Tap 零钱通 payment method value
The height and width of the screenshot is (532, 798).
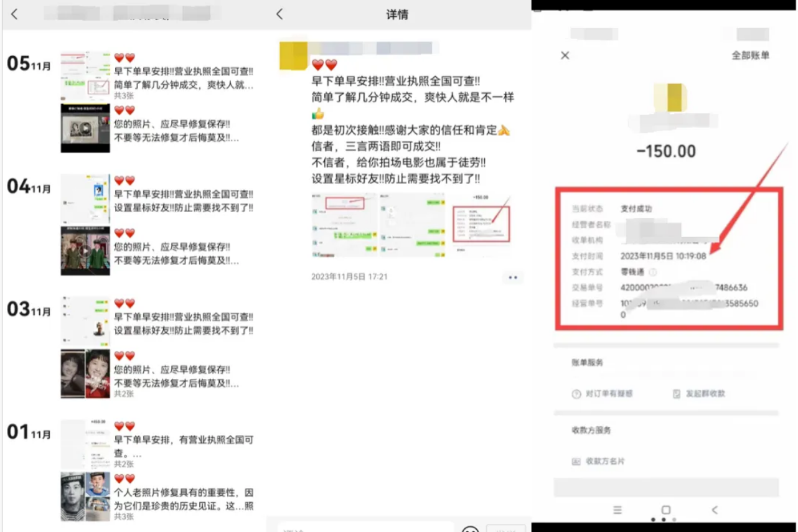633,272
